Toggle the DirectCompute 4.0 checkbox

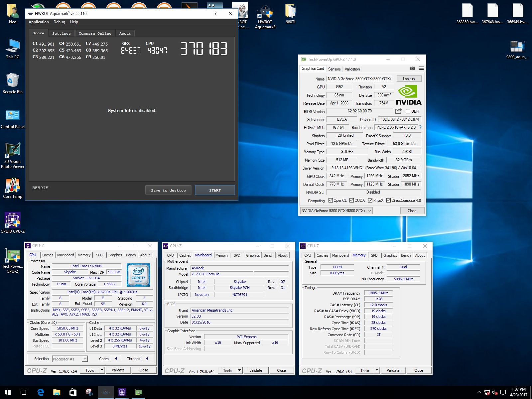[x=388, y=200]
